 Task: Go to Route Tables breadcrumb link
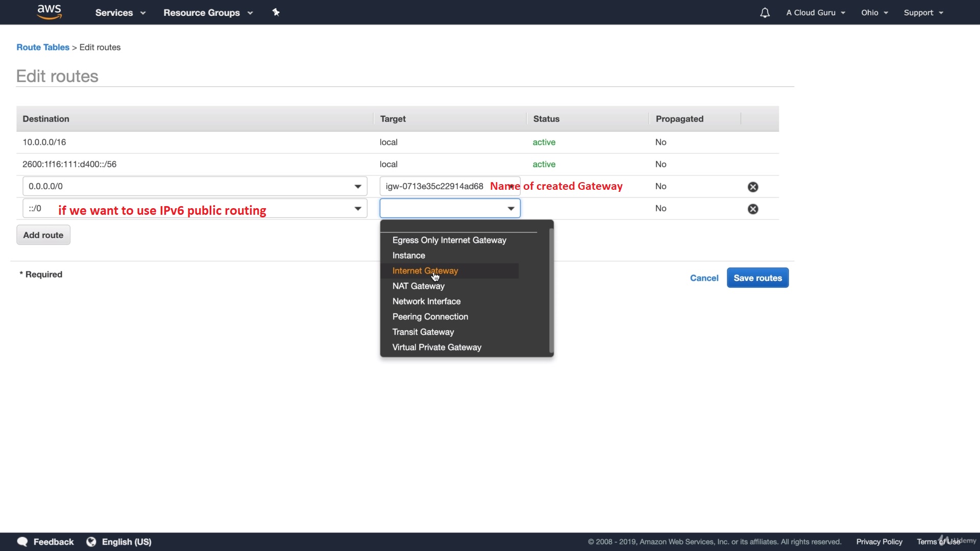43,47
